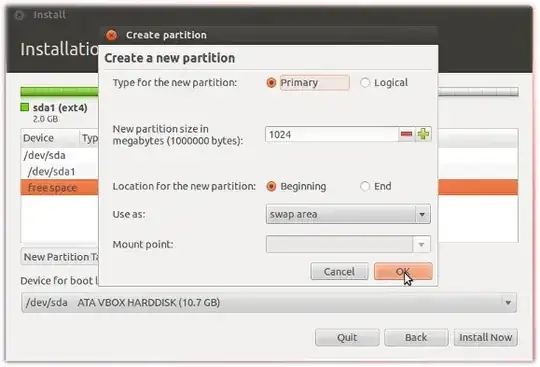
Task: Increase partition size with plus button
Action: point(423,134)
